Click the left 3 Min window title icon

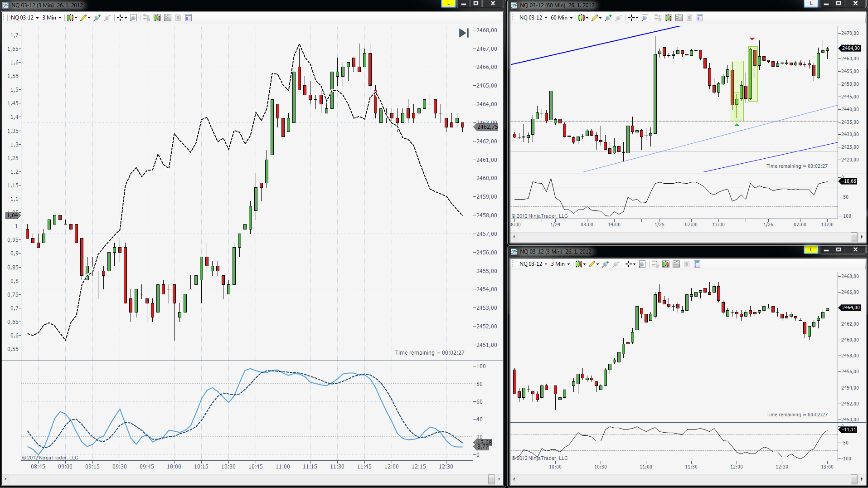[x=5, y=5]
